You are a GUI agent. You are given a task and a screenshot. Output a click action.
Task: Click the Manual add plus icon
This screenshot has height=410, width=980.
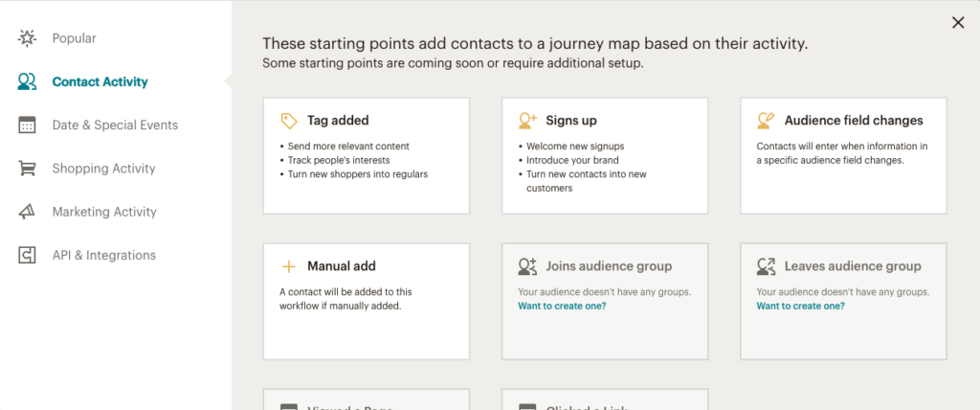(288, 266)
